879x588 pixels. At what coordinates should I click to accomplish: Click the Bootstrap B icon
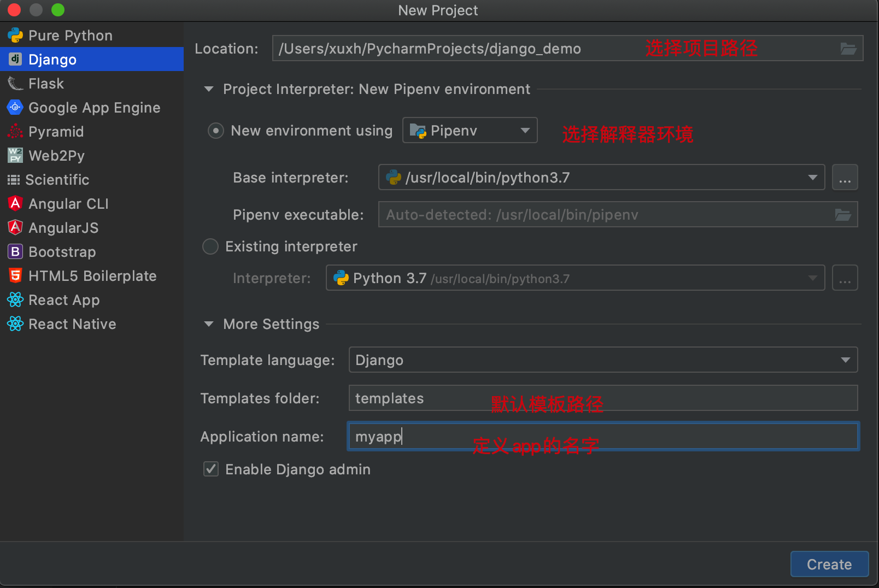click(x=15, y=251)
